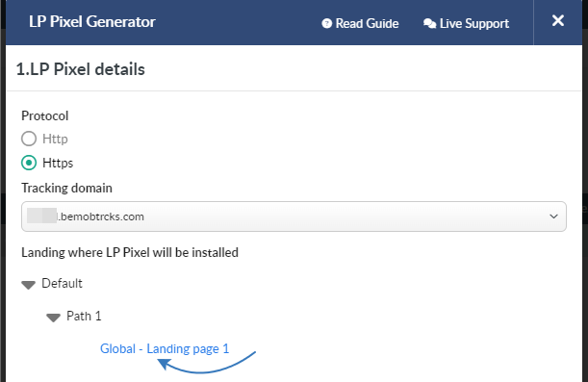Close the LP Pixel Generator dialog
588x382 pixels.
[x=558, y=20]
